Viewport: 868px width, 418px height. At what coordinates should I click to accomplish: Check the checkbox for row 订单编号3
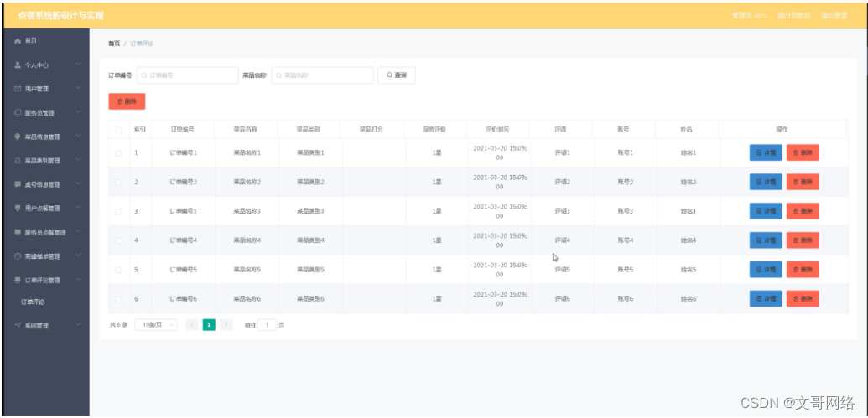coord(118,211)
